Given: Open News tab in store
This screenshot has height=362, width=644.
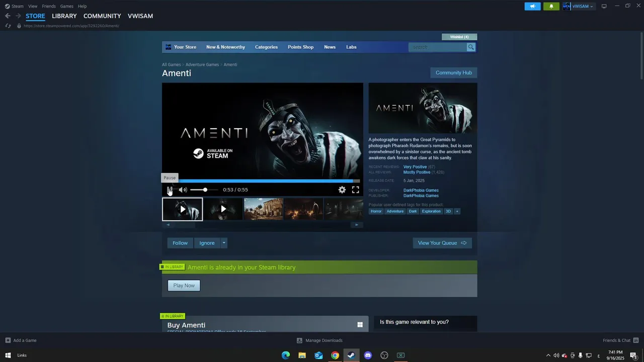Looking at the screenshot, I should (x=330, y=47).
